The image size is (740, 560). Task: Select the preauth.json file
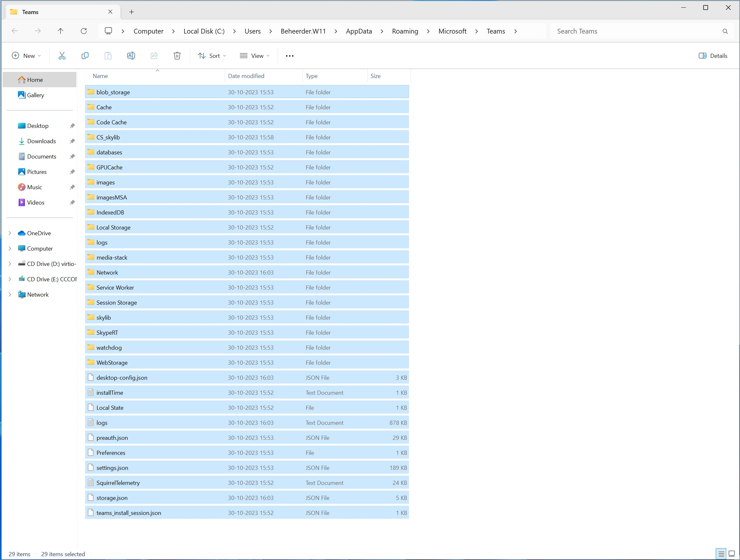pyautogui.click(x=247, y=438)
